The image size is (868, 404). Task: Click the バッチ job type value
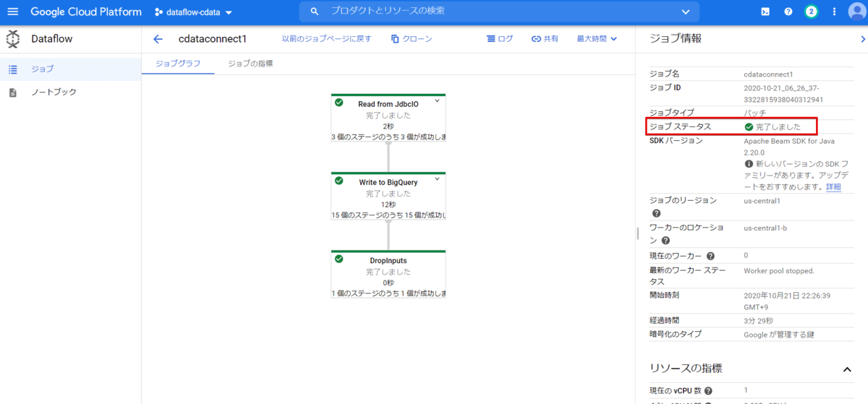tap(756, 113)
